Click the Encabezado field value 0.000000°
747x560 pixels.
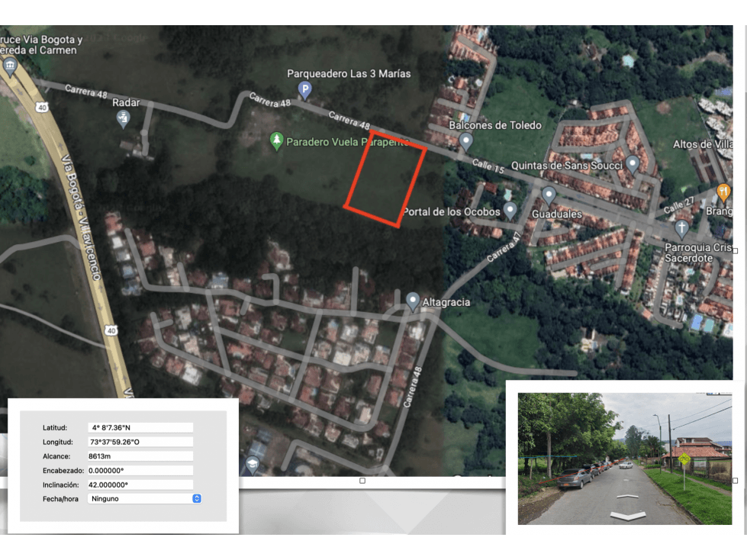tap(140, 471)
